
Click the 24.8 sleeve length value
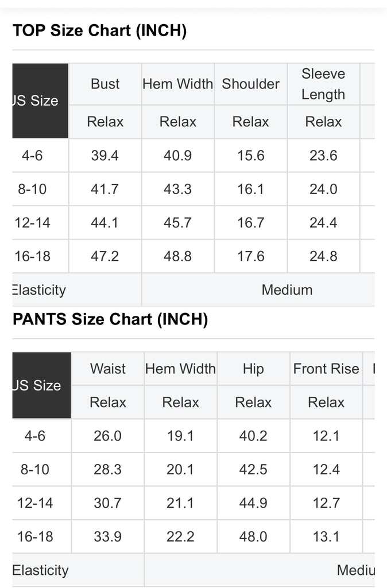[x=323, y=256]
